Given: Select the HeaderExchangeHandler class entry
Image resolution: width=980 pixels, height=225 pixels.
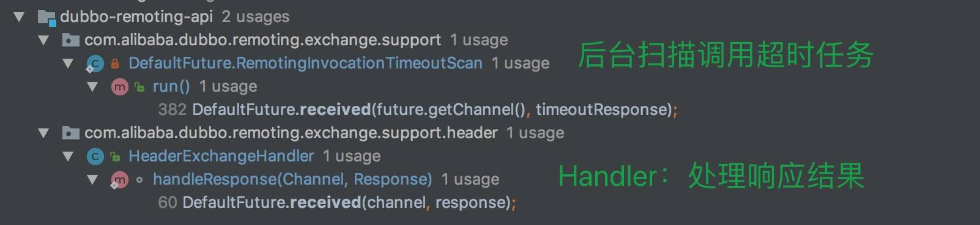Looking at the screenshot, I should [221, 156].
